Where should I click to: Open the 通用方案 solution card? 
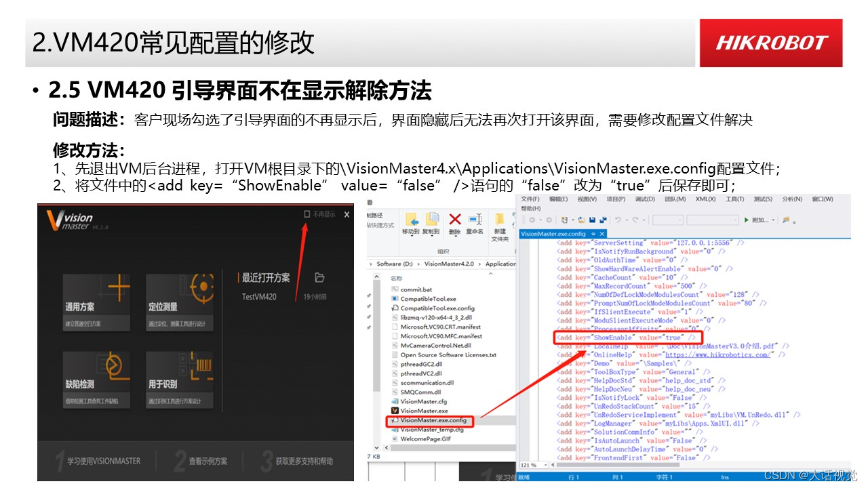coord(96,303)
